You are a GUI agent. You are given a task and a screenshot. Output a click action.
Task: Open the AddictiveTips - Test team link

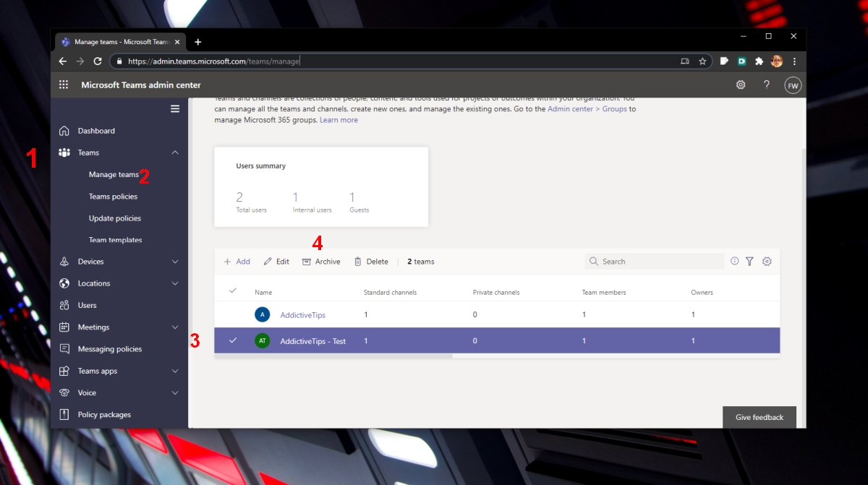click(x=313, y=341)
